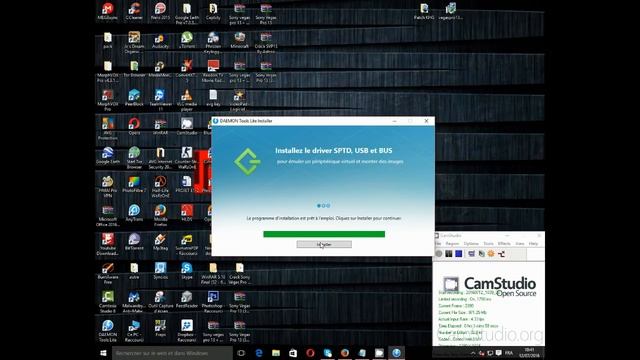Select the PhotoFiltre 7 desktop icon
The width and height of the screenshot is (640, 360).
coord(134,184)
